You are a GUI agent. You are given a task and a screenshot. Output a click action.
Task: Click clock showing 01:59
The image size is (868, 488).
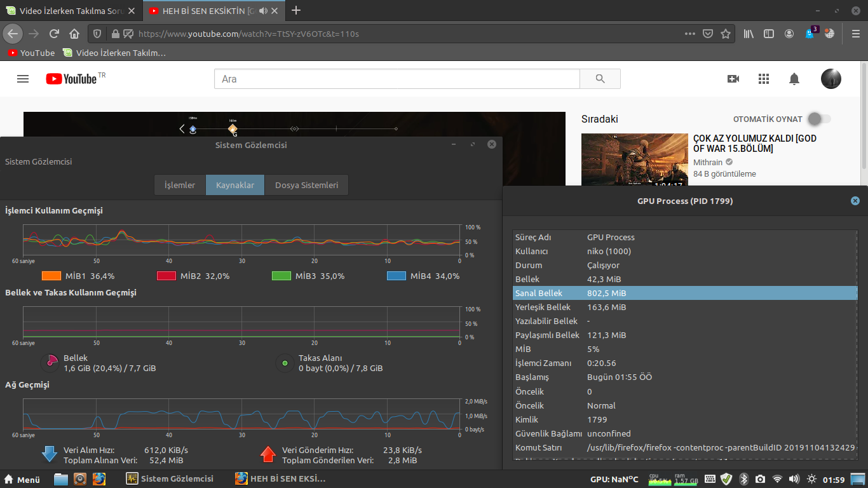click(x=834, y=479)
